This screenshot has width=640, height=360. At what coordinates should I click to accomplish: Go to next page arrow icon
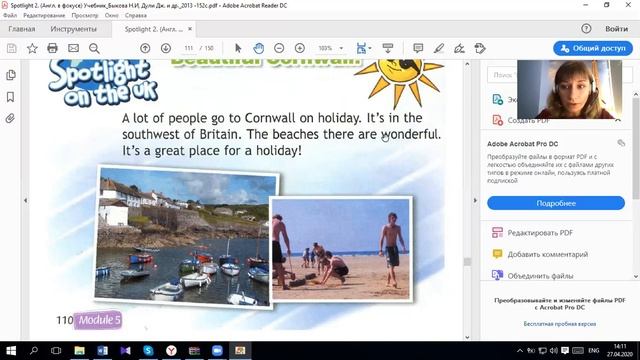166,48
